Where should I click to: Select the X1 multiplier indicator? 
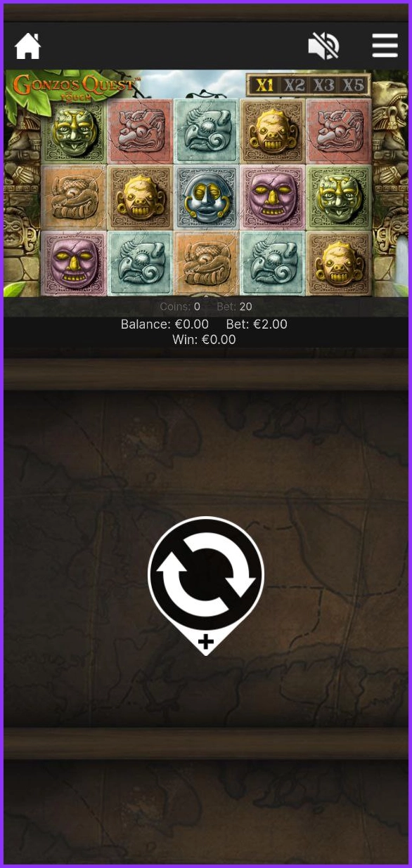[264, 85]
